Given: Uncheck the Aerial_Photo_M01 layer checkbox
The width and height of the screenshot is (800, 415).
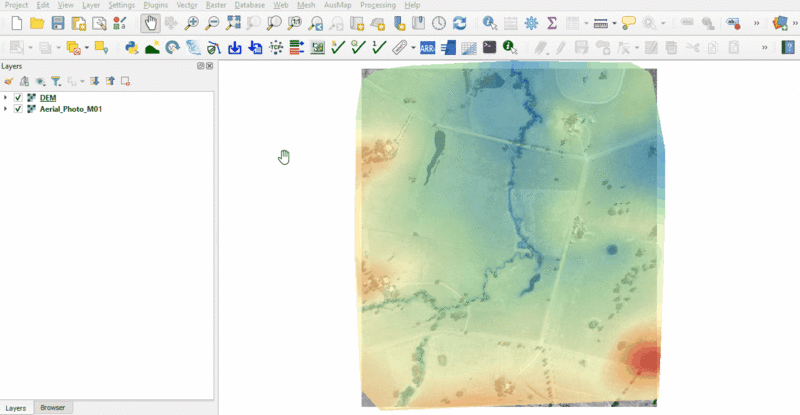Looking at the screenshot, I should [18, 108].
